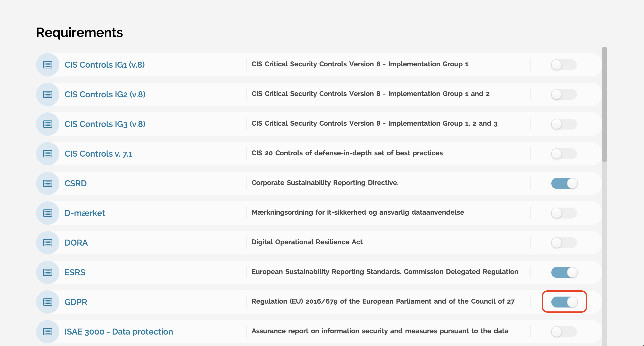Click the list icon next to GDPR
The height and width of the screenshot is (346, 644).
(x=48, y=302)
